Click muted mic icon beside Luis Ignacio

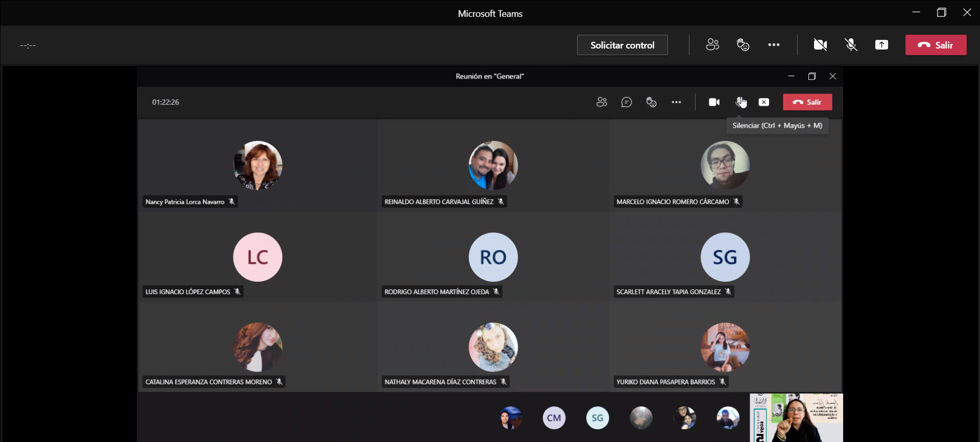[x=237, y=292]
